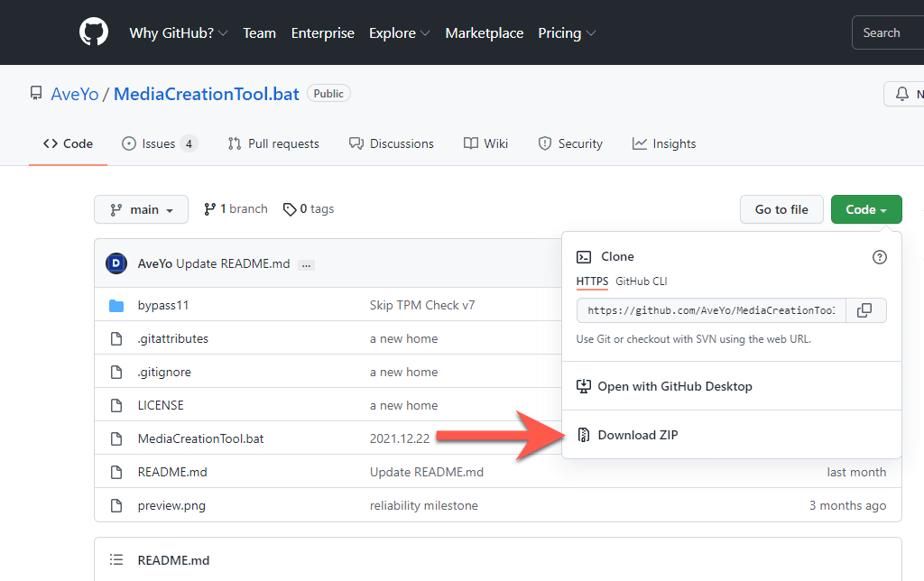Open the Pull requests tab

pyautogui.click(x=273, y=143)
